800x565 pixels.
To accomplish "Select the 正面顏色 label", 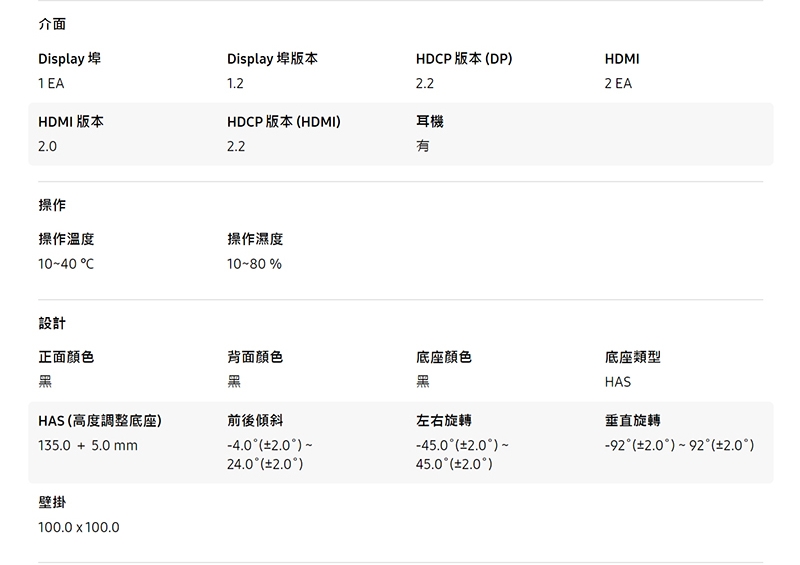I will [66, 357].
